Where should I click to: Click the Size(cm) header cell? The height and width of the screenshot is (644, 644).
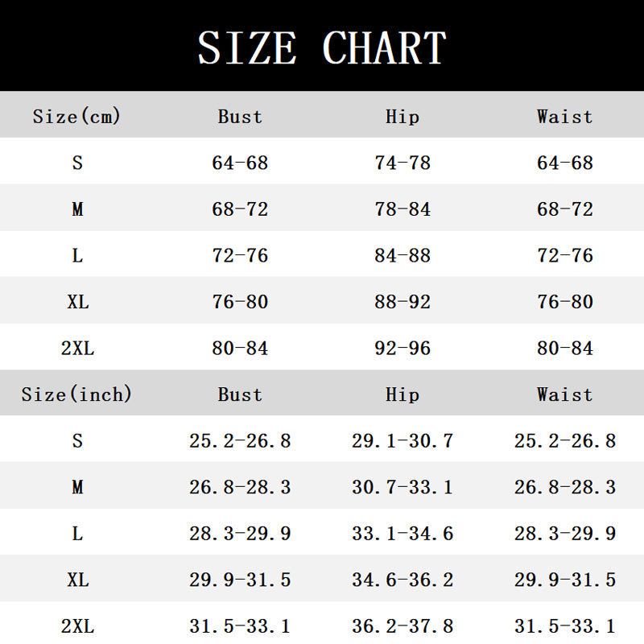click(77, 117)
